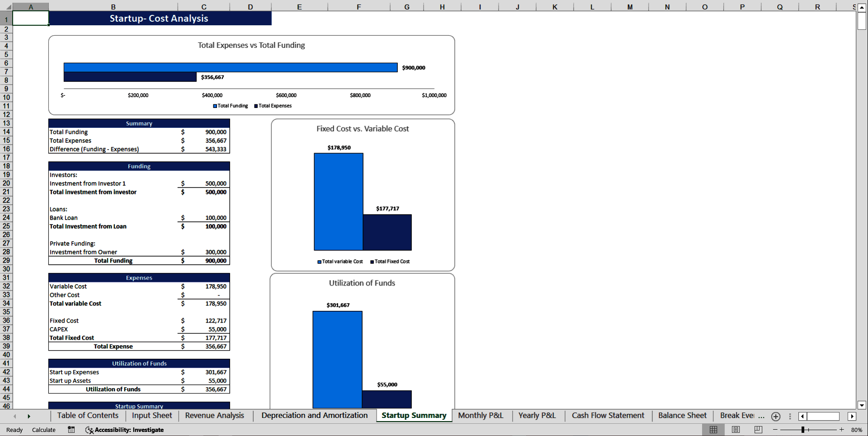Open the Cash Flow Statement sheet

(x=608, y=415)
